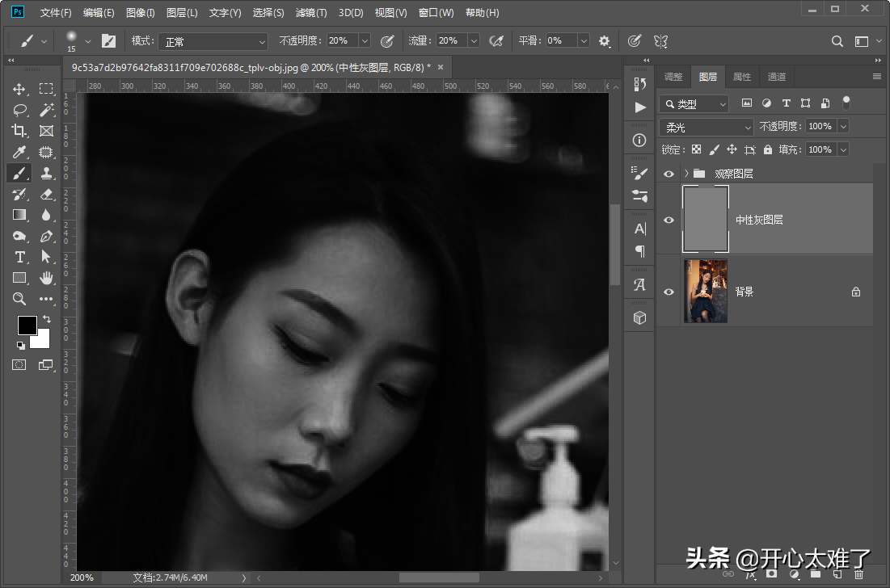Select the Lasso tool
This screenshot has width=890, height=588.
(x=19, y=110)
